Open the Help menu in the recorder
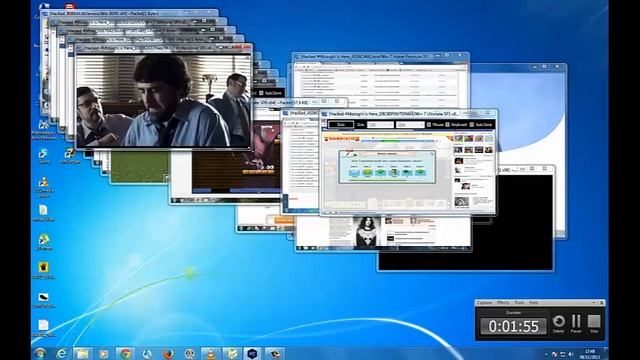Screen dimensions: 640x360 coord(533,303)
